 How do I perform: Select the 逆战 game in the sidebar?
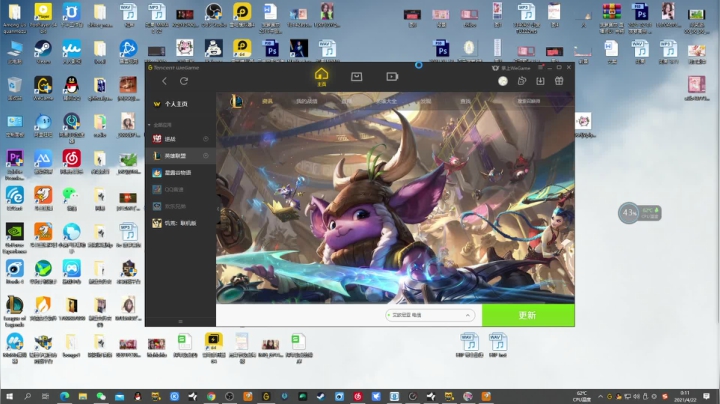(x=180, y=139)
